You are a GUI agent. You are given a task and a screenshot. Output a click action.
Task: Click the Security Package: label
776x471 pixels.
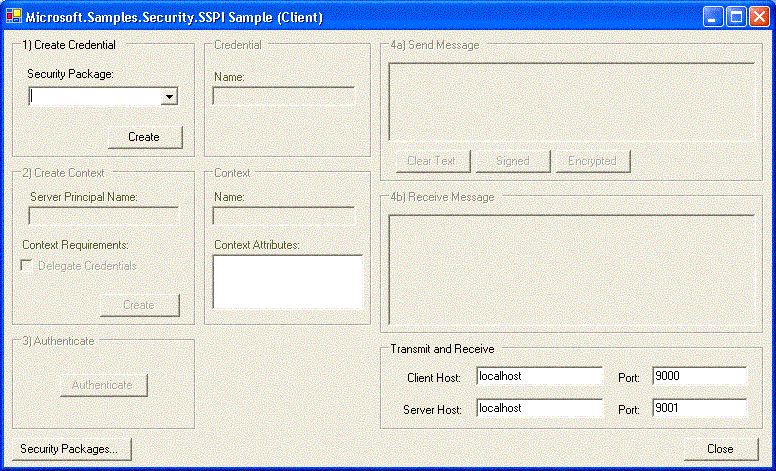pos(70,74)
